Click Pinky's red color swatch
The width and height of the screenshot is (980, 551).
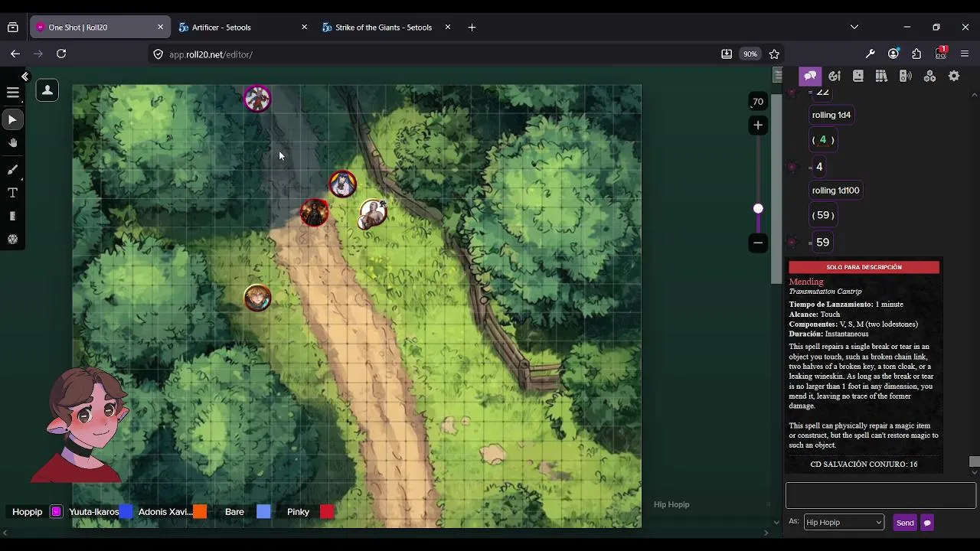tap(327, 512)
